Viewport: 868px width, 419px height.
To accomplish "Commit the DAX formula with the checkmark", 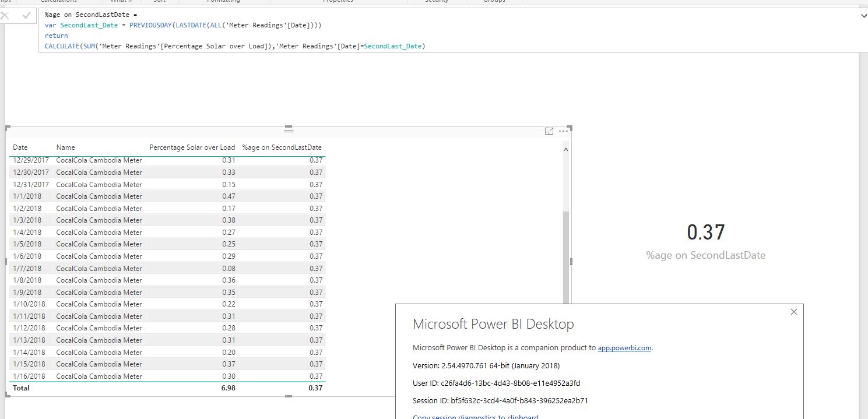I will pos(26,16).
